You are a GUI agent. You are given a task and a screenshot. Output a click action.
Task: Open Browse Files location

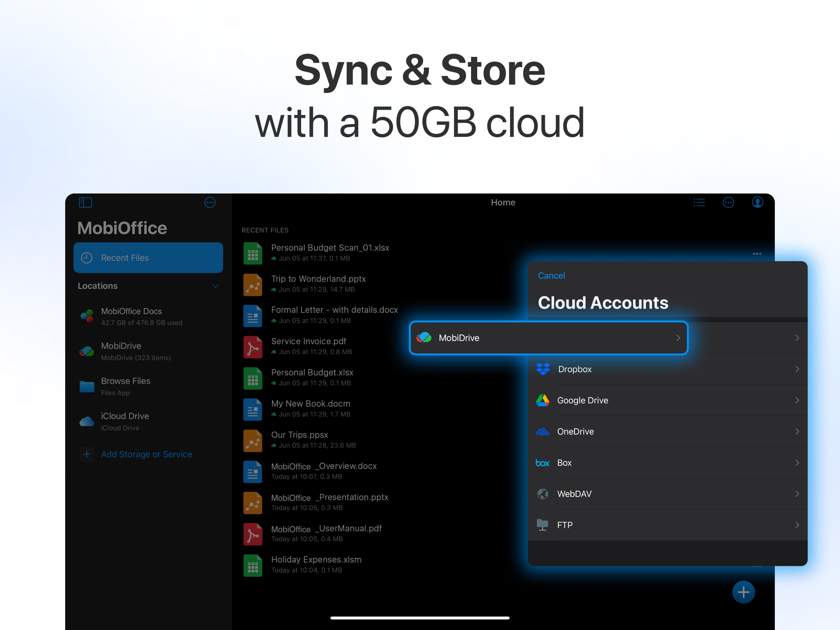pyautogui.click(x=148, y=386)
